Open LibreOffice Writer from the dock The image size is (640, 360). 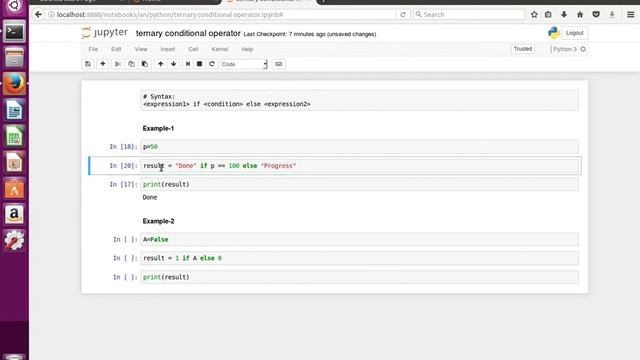point(14,110)
